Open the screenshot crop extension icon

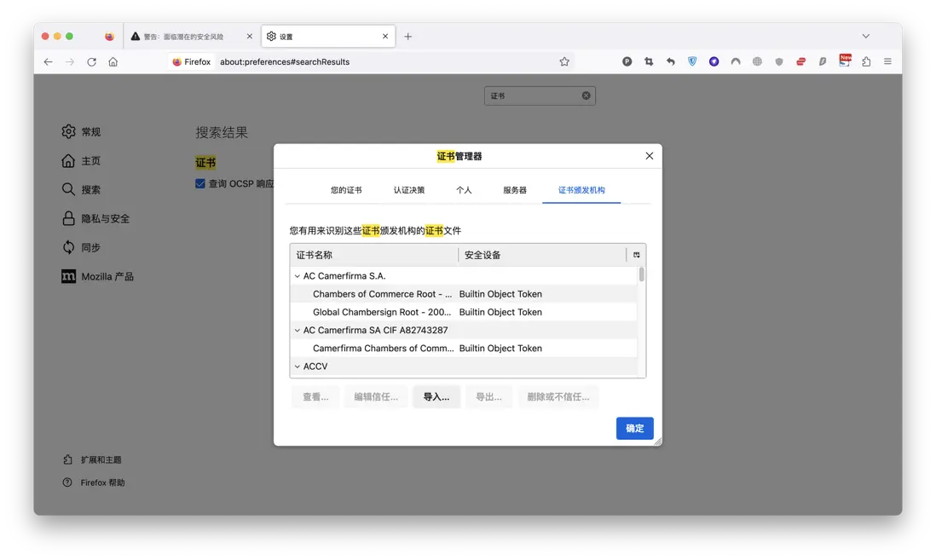coord(649,61)
